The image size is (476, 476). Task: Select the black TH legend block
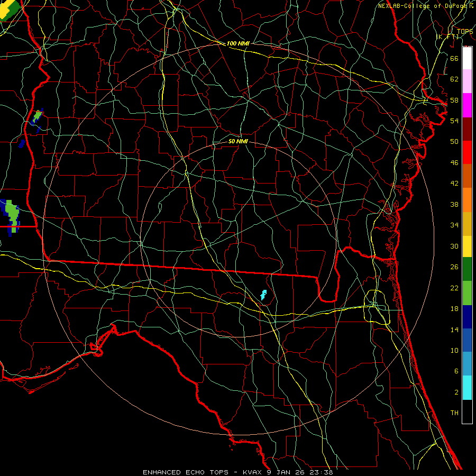467,411
